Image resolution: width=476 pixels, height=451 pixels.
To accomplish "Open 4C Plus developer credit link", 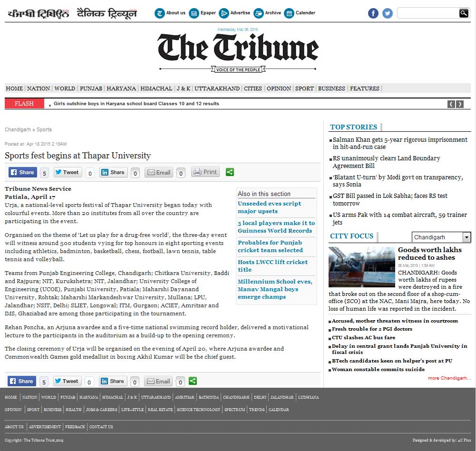I will 464,440.
